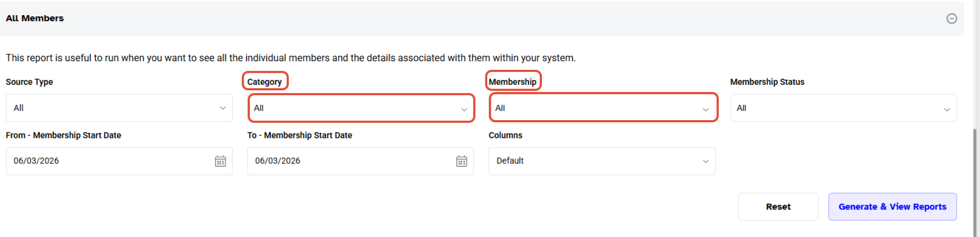Click Generate & View Reports
The image size is (980, 237).
coord(892,207)
